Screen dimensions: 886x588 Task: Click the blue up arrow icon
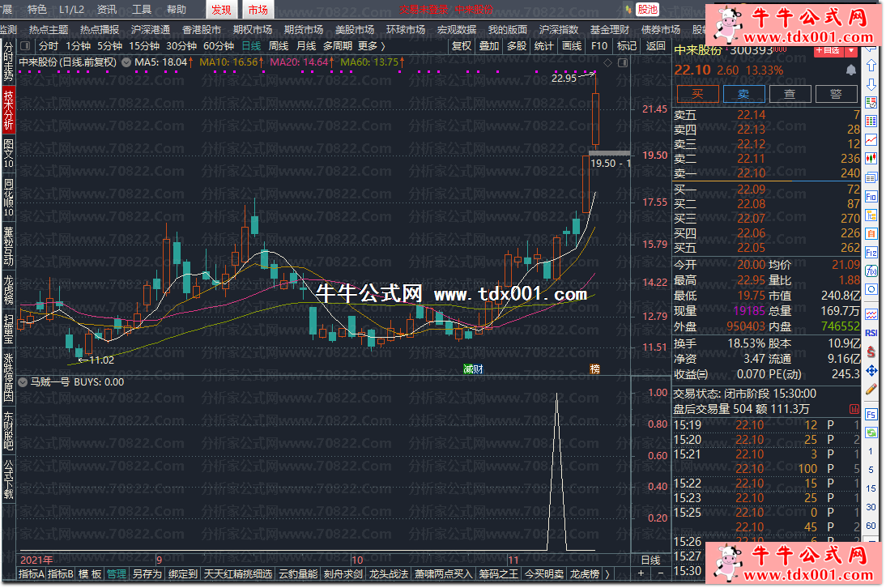pos(871,65)
